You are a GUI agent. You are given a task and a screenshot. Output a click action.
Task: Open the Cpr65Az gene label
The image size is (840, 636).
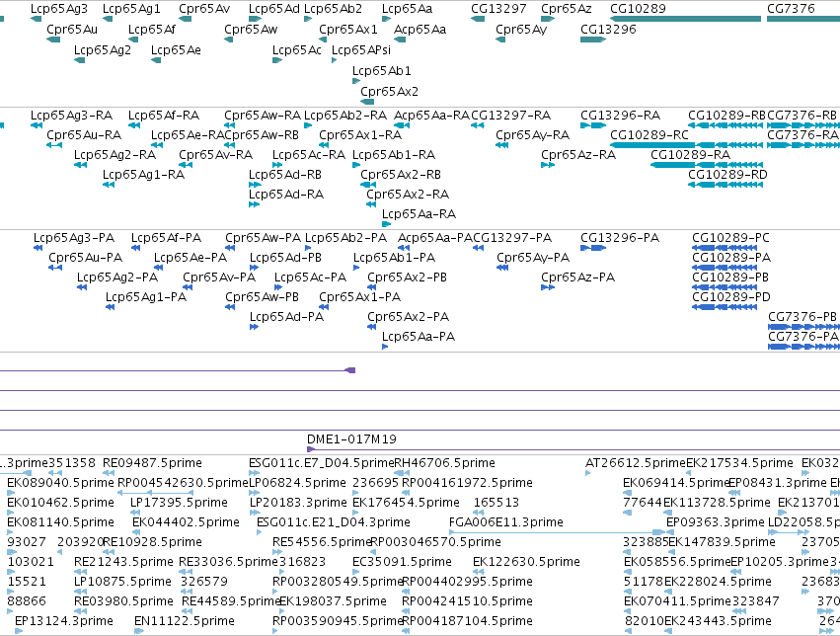pos(567,9)
